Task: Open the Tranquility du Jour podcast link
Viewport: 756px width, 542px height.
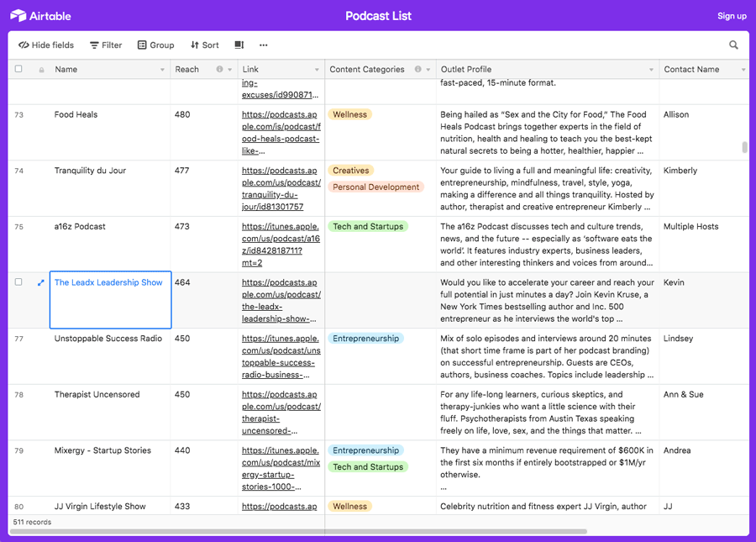Action: (281, 188)
